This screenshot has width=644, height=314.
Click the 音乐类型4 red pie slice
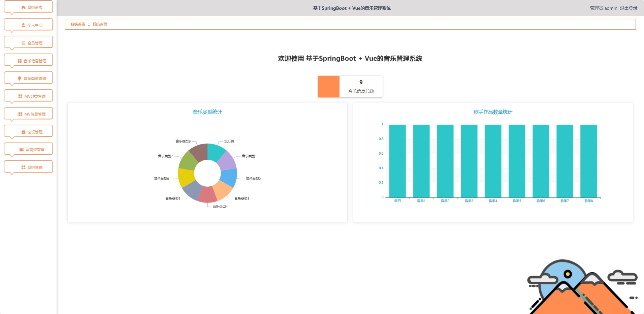pyautogui.click(x=207, y=195)
